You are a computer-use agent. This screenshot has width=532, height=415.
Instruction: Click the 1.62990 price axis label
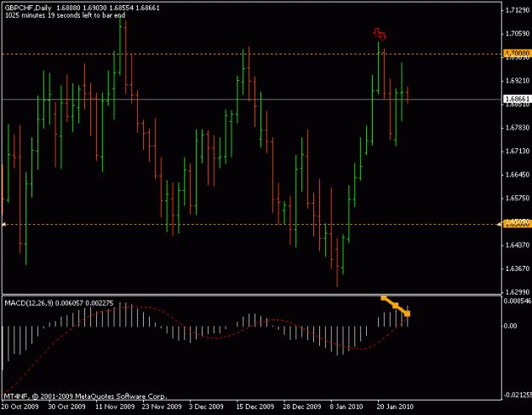(x=518, y=291)
